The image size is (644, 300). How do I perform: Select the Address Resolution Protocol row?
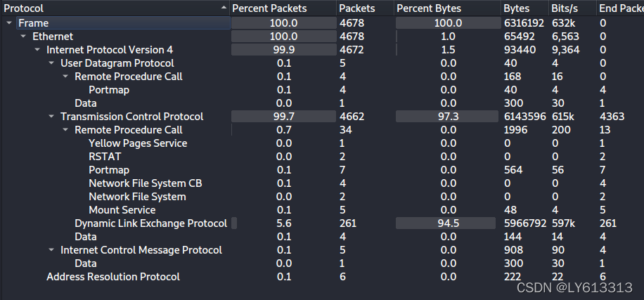[322, 277]
